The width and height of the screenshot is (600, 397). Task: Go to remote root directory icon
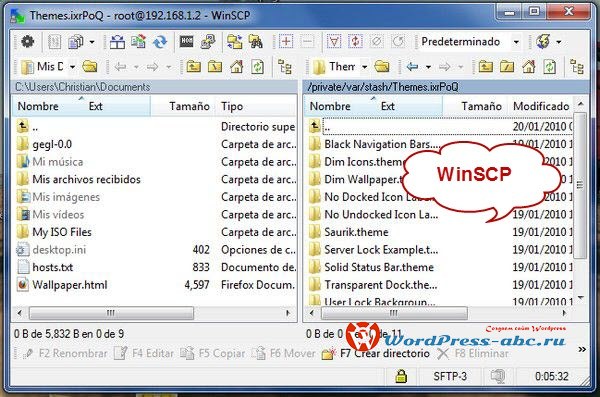tap(507, 67)
